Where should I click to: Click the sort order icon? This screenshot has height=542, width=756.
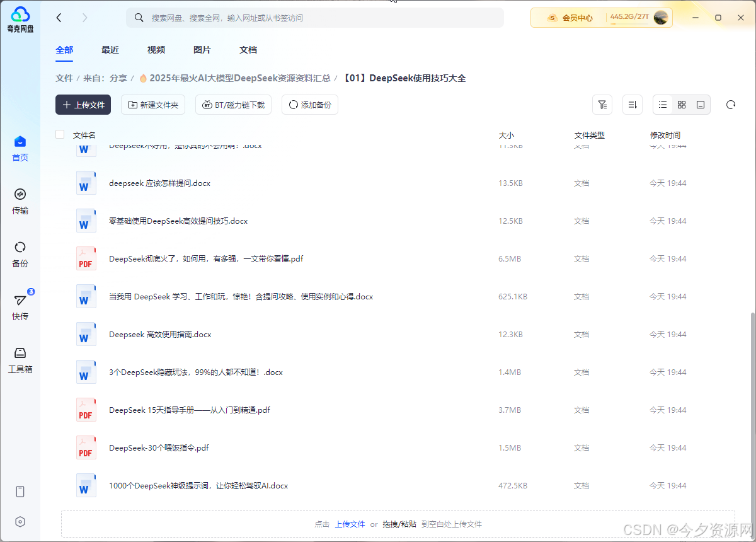click(633, 105)
